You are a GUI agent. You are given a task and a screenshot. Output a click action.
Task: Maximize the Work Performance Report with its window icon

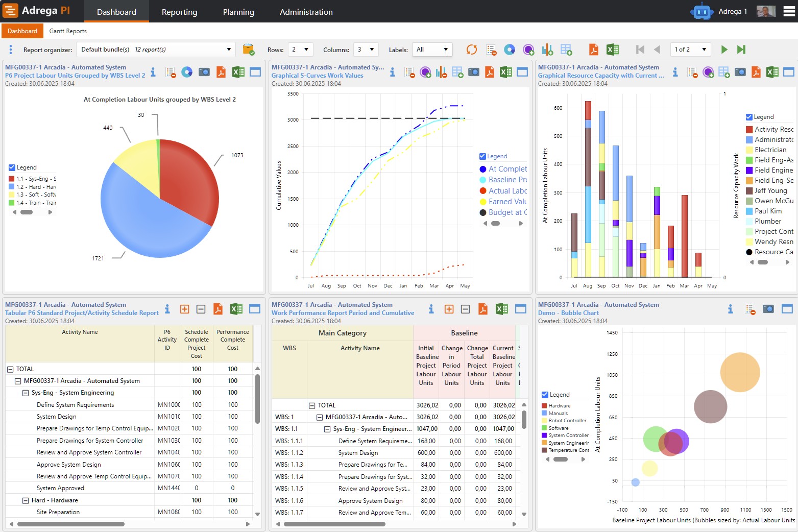(x=521, y=309)
